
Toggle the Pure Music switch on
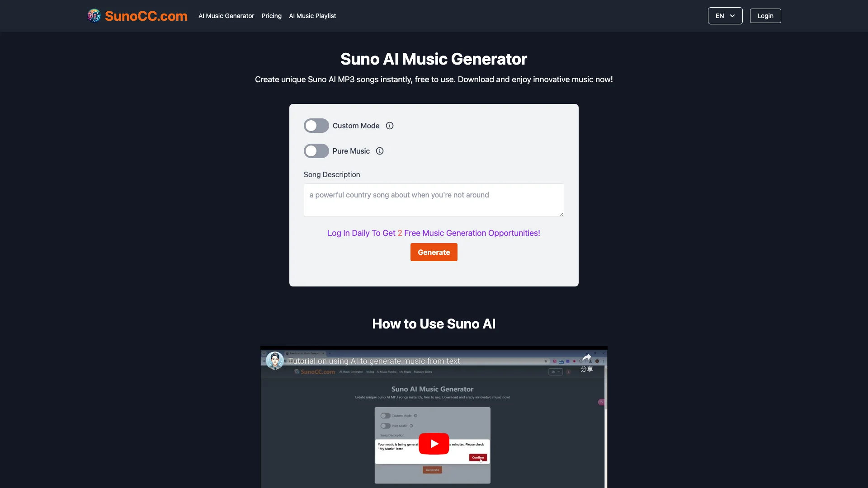pos(316,151)
